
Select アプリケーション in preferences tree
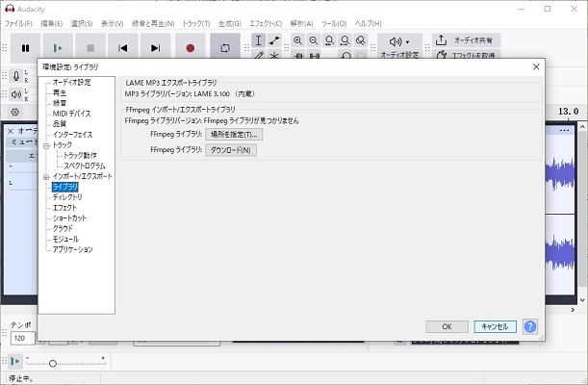click(x=72, y=249)
